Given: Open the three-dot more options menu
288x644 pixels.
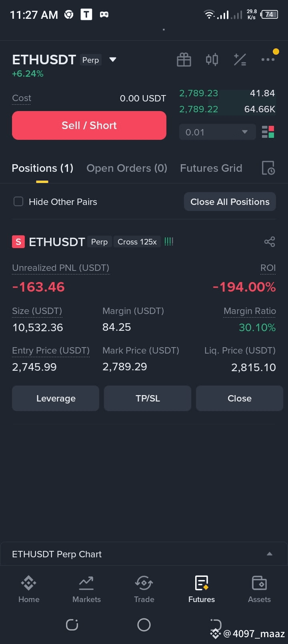Looking at the screenshot, I should (x=268, y=60).
